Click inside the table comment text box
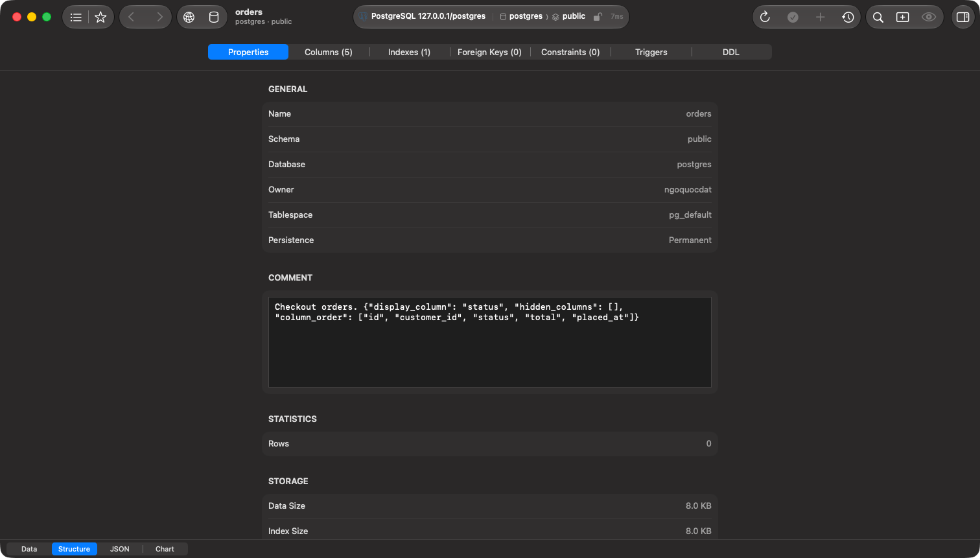The width and height of the screenshot is (980, 558). click(x=490, y=342)
